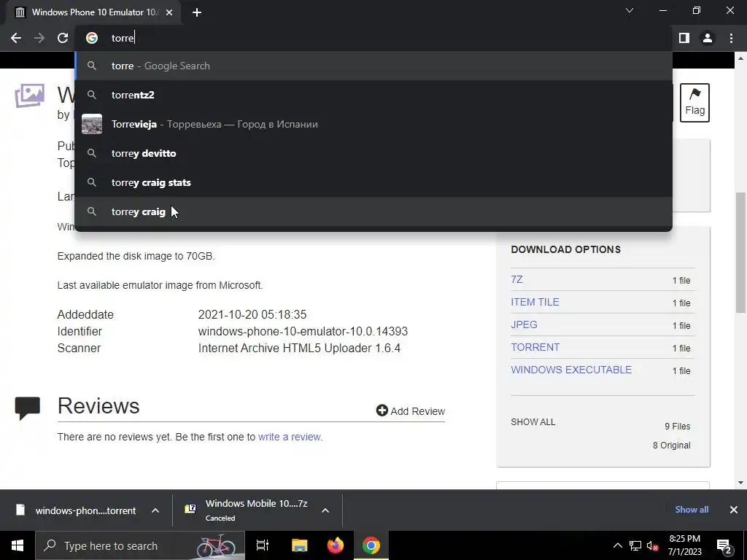Click the network tray icon

[x=635, y=545]
